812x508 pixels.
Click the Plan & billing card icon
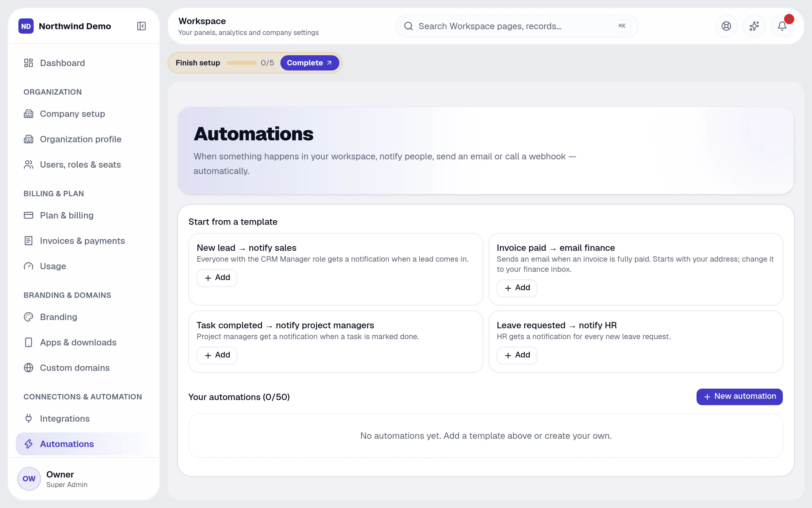click(x=29, y=215)
